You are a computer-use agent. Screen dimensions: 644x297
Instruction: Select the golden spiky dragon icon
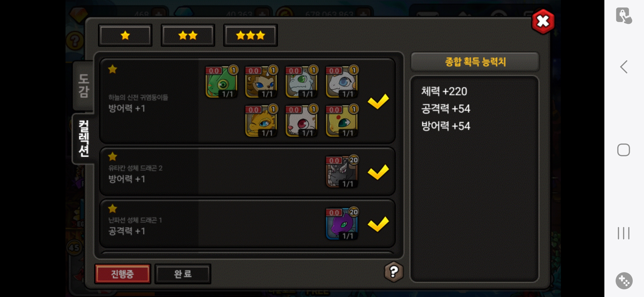click(261, 121)
